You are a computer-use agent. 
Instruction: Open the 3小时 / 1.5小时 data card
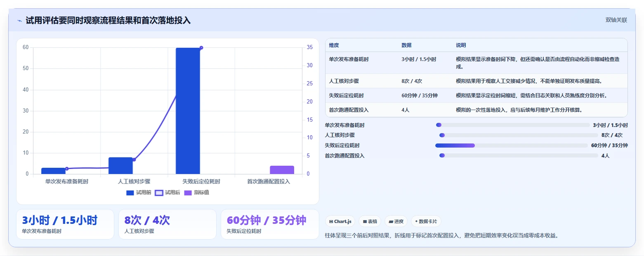[x=65, y=224]
